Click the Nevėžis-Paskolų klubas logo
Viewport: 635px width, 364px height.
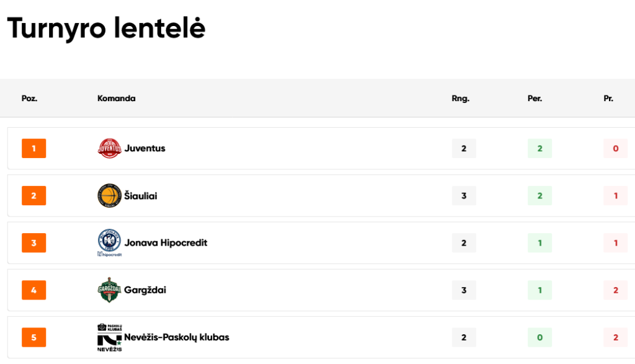point(109,337)
